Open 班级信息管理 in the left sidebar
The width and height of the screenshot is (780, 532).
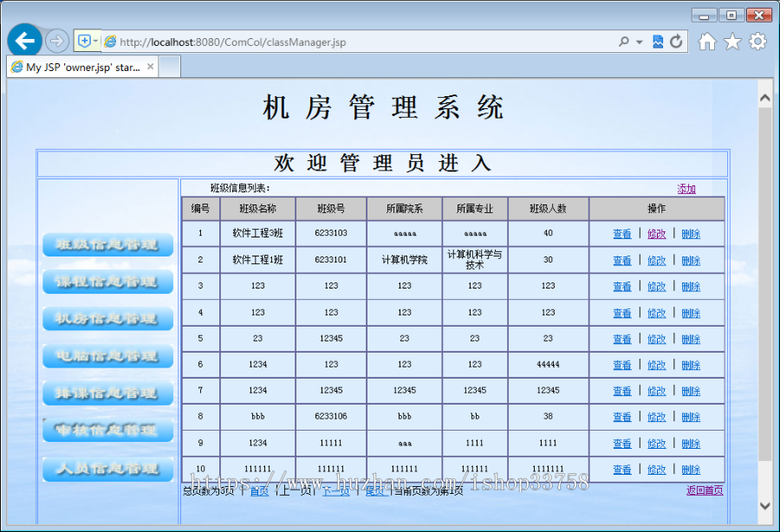point(107,245)
